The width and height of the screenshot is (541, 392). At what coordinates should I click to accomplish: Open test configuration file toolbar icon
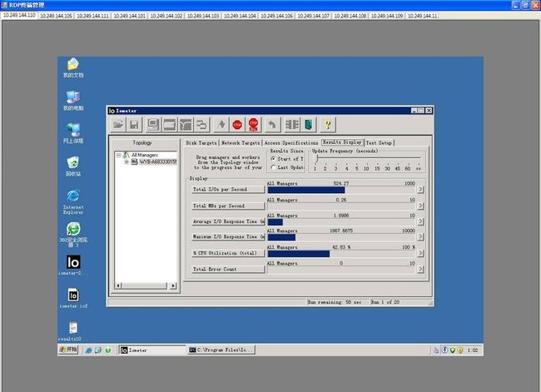[118, 125]
